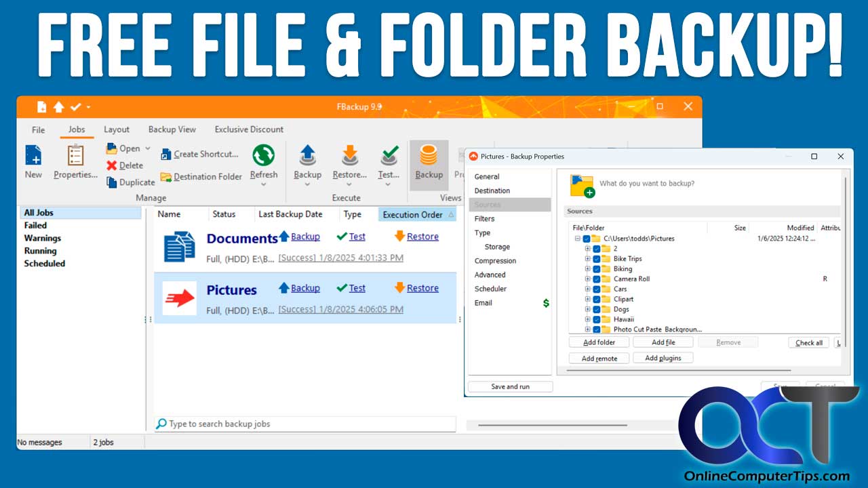868x488 pixels.
Task: Expand the Hawaii folder tree node
Action: [x=588, y=320]
